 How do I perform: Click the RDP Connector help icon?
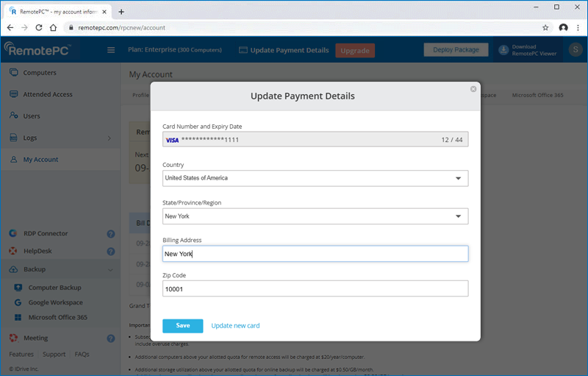[110, 234]
